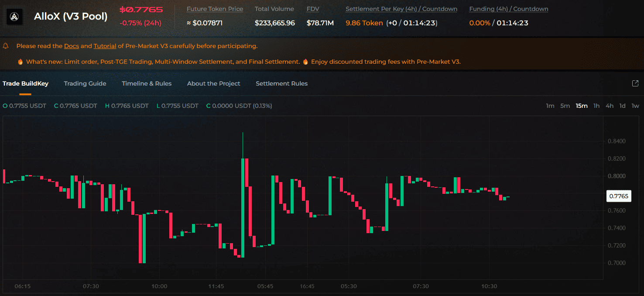
Task: Open the Tutorial link
Action: point(105,46)
